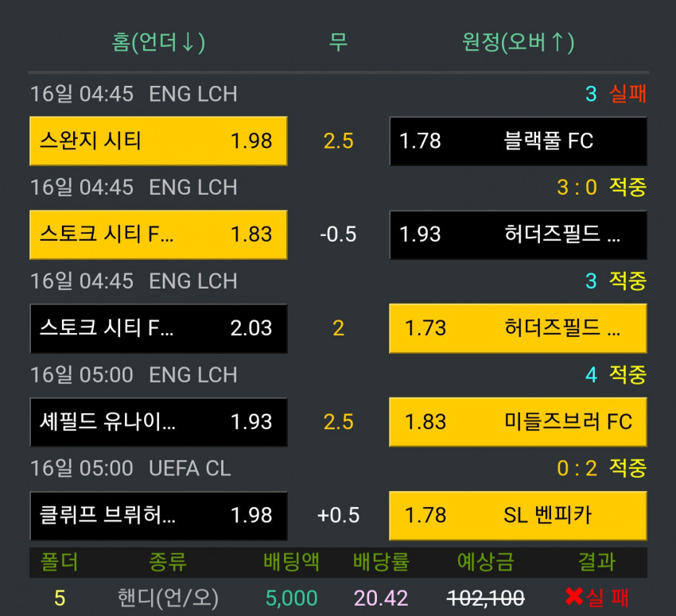Select 셰필드 유나이 under bet at 1.93
The width and height of the screenshot is (676, 616).
tap(158, 422)
